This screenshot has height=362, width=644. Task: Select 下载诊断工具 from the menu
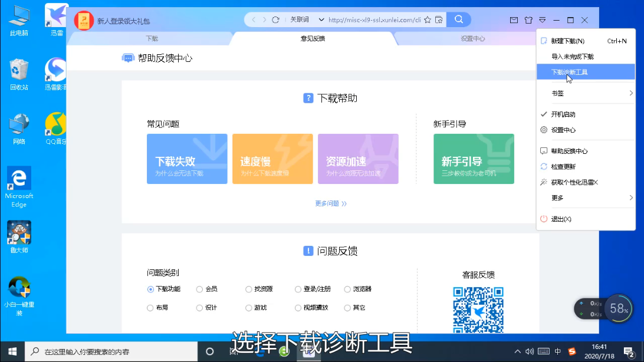pos(569,72)
